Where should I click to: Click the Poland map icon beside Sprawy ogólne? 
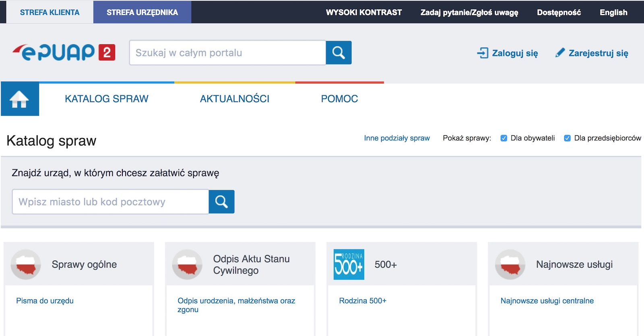(x=26, y=265)
